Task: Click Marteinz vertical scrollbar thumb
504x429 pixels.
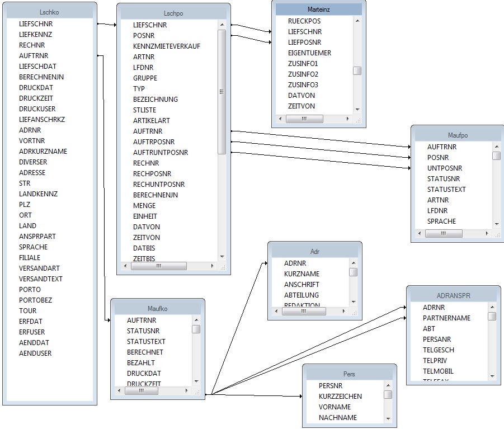Action: pyautogui.click(x=357, y=70)
